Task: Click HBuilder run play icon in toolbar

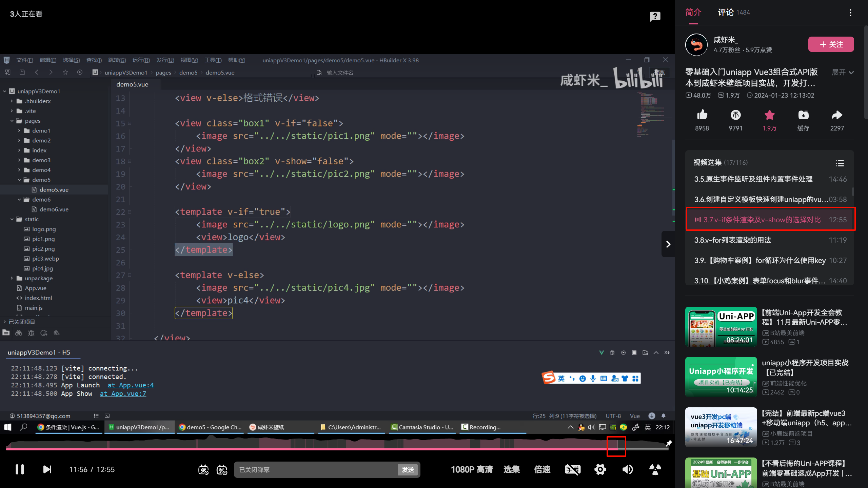Action: 80,72
